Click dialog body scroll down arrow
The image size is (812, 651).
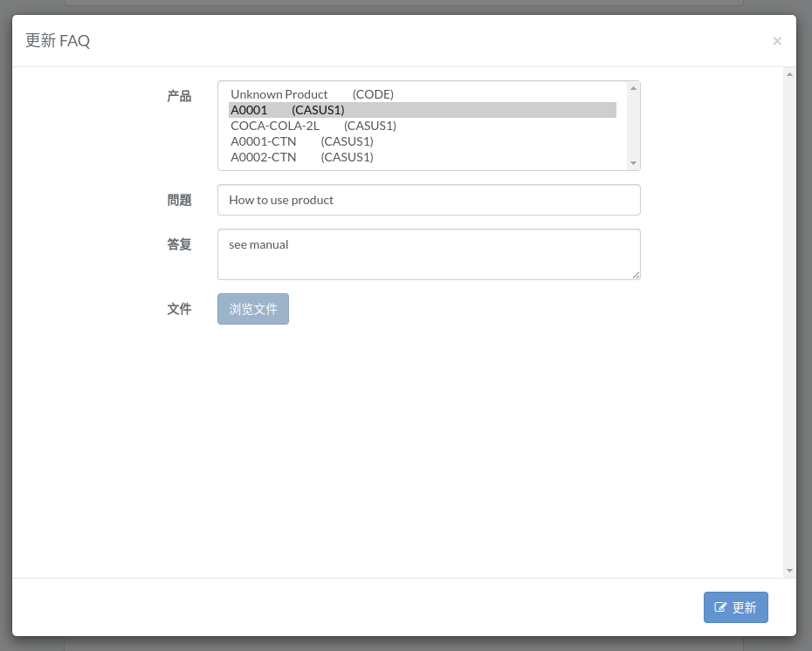coord(789,570)
